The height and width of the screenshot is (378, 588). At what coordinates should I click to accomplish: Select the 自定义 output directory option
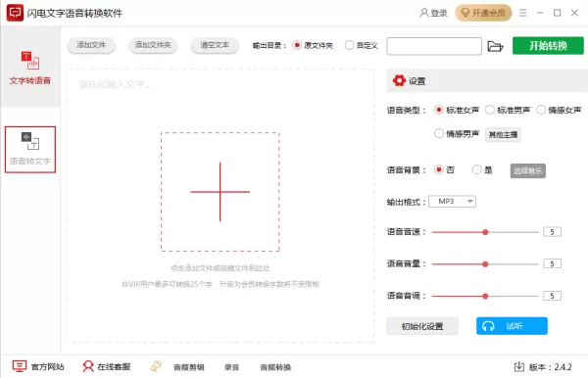tap(362, 46)
